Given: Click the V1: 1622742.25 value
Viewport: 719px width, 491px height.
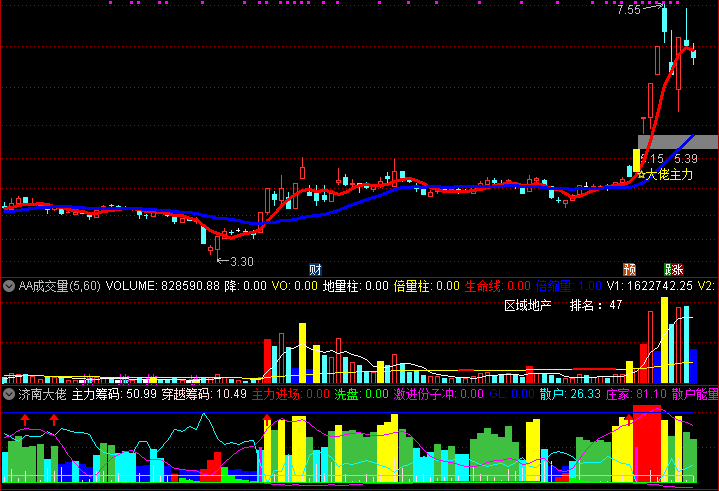Looking at the screenshot, I should pos(650,286).
